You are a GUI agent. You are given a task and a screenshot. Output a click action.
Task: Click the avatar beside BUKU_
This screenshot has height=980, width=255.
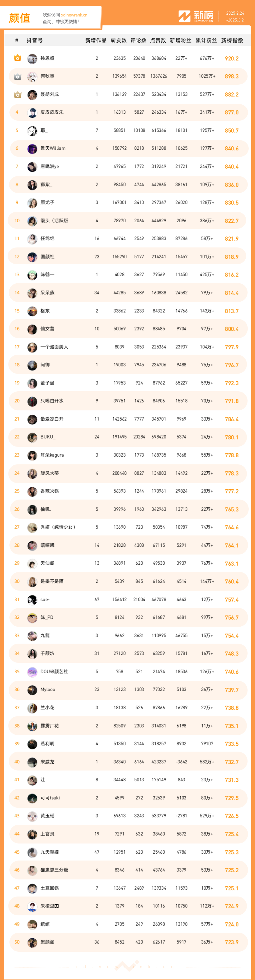tap(32, 437)
